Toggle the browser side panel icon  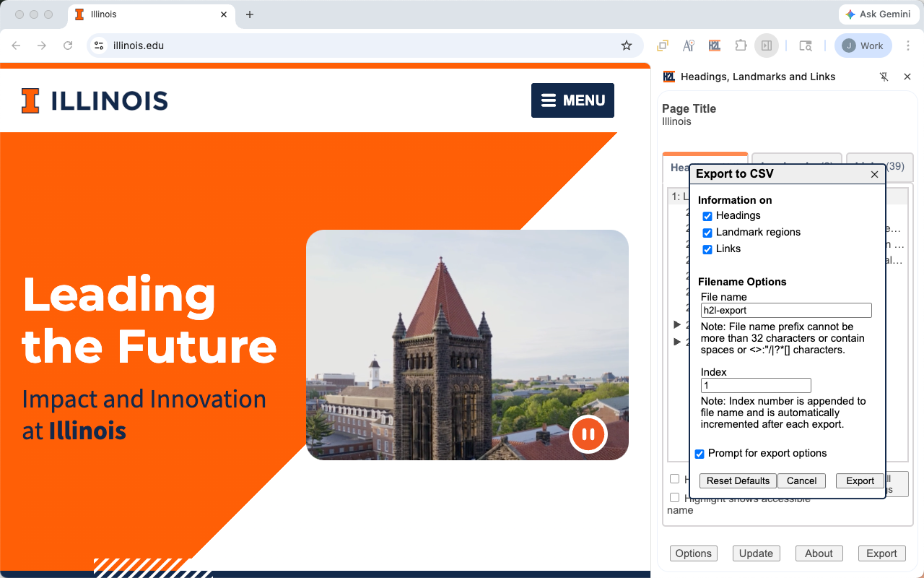point(767,46)
